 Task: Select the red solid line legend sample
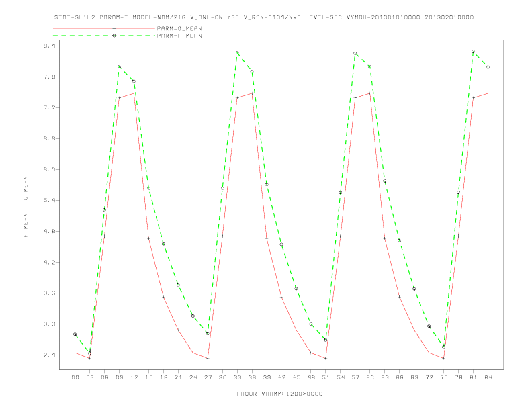pos(104,29)
